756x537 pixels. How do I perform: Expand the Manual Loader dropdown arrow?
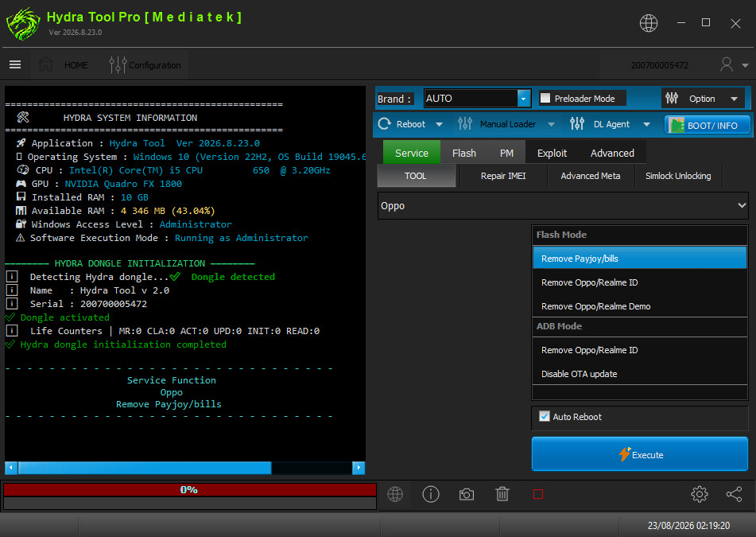pyautogui.click(x=551, y=124)
